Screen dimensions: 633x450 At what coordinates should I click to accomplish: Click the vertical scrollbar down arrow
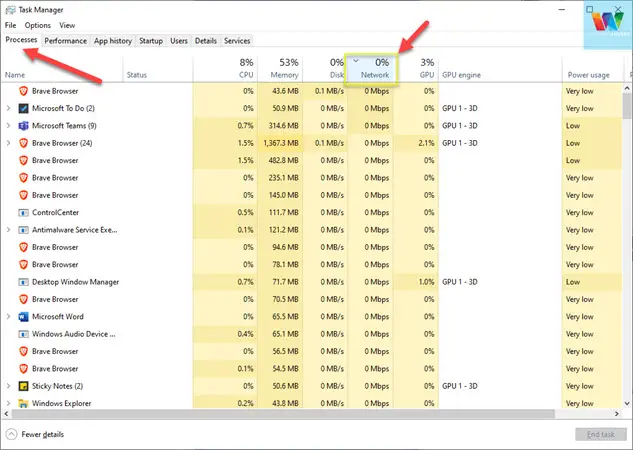point(627,403)
